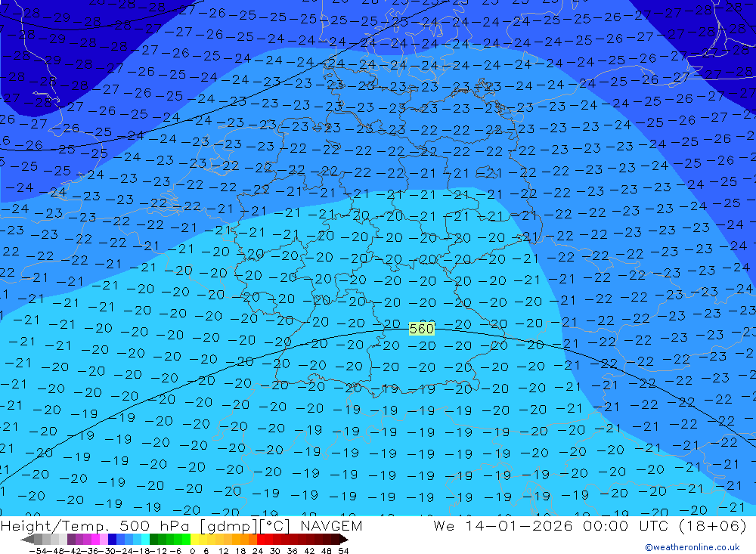
Task: Click the light gray legend color block
Action: 55,540
